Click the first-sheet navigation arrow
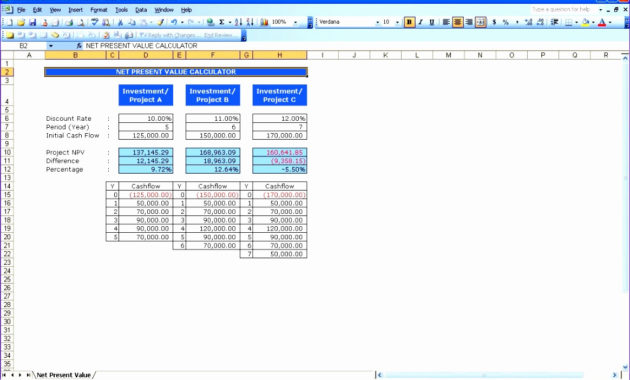The height and width of the screenshot is (380, 630). pyautogui.click(x=4, y=375)
